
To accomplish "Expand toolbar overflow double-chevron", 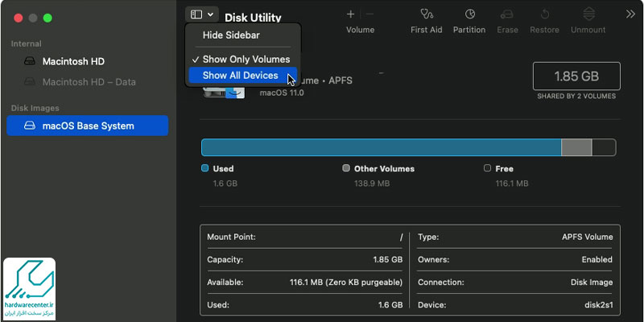I will pos(630,14).
